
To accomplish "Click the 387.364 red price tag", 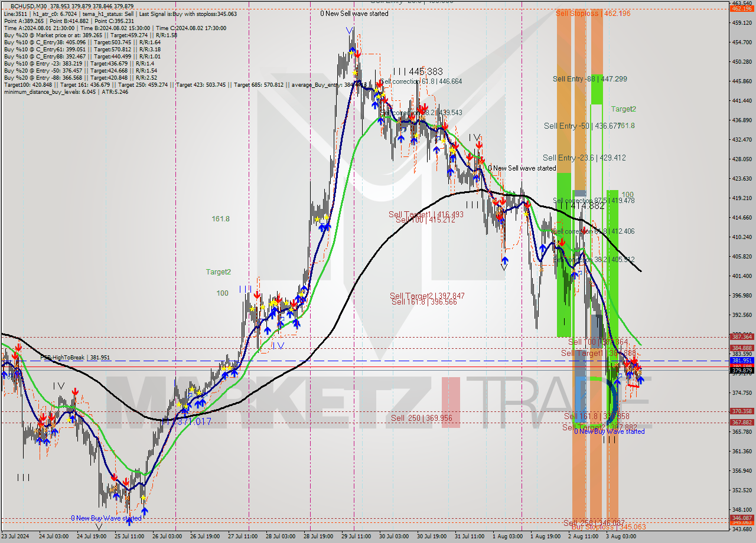I will (742, 336).
